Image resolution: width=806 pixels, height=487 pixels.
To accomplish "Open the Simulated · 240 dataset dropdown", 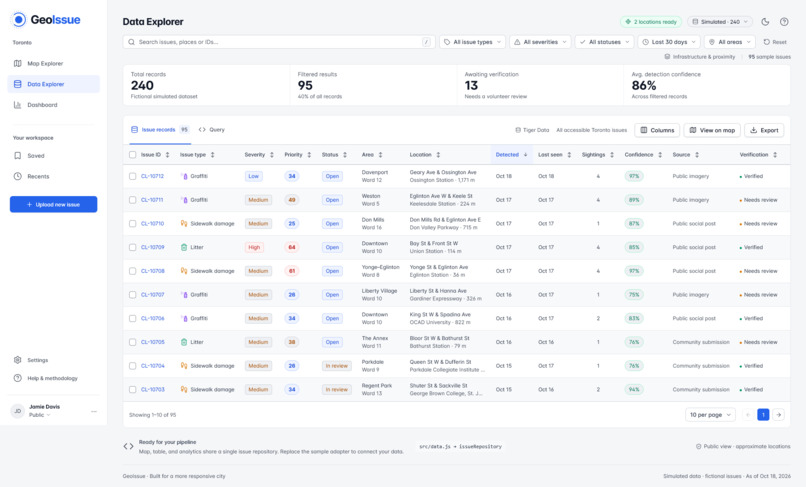I will (x=720, y=22).
